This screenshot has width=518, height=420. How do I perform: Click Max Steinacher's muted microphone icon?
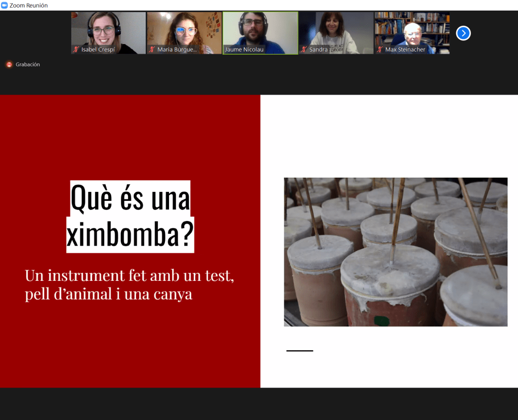point(379,50)
